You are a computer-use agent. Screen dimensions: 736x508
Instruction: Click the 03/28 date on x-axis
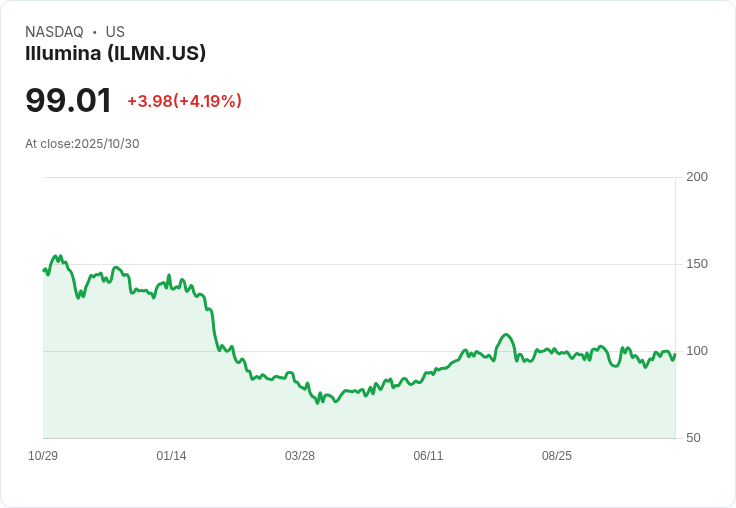(x=299, y=455)
